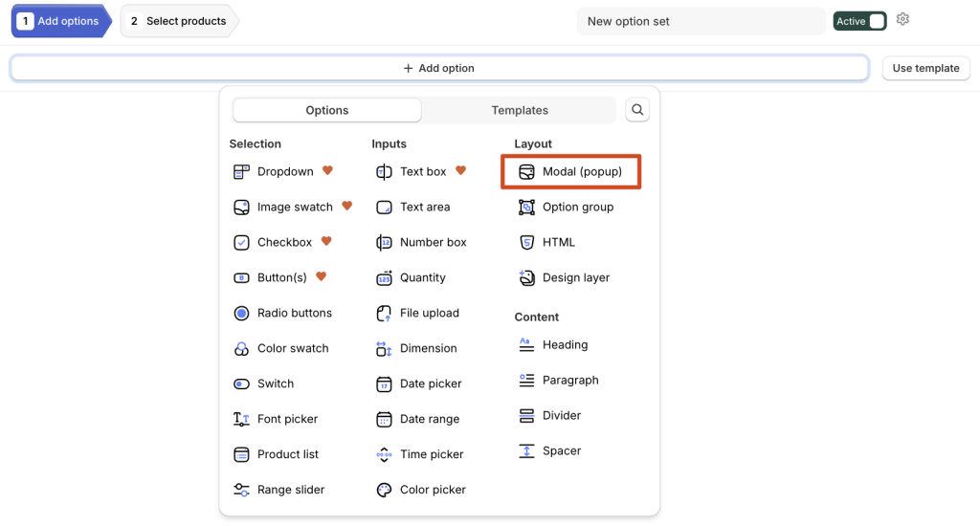Add the Date picker input
The width and height of the screenshot is (980, 526).
coord(419,384)
